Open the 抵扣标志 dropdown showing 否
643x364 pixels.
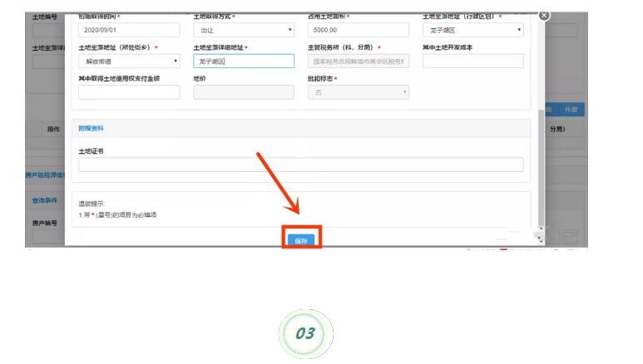(x=359, y=92)
